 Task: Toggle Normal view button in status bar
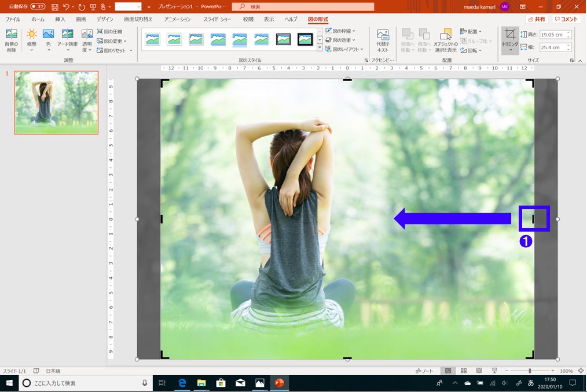coord(448,371)
